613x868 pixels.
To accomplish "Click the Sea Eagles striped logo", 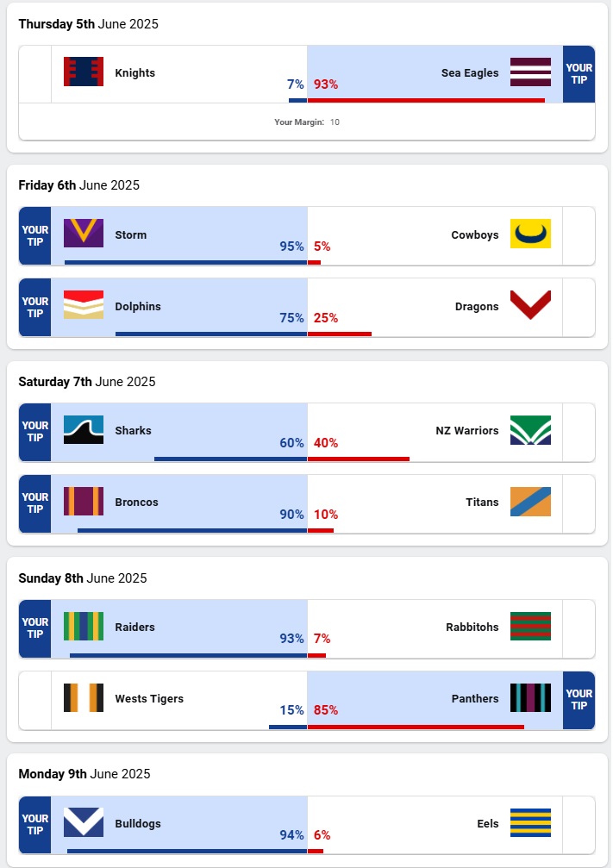I will [x=530, y=72].
